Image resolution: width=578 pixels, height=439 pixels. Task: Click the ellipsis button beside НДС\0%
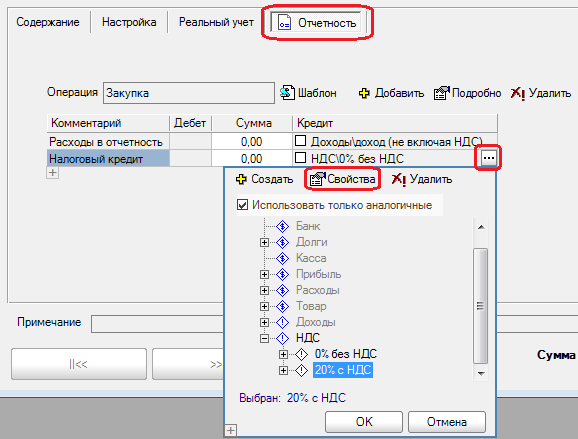coord(489,158)
